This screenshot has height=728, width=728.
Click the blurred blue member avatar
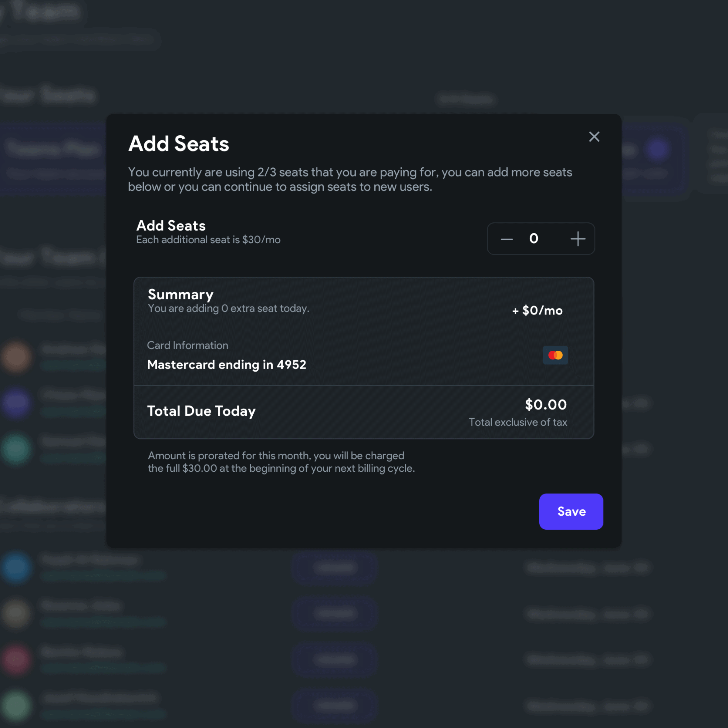[16, 567]
